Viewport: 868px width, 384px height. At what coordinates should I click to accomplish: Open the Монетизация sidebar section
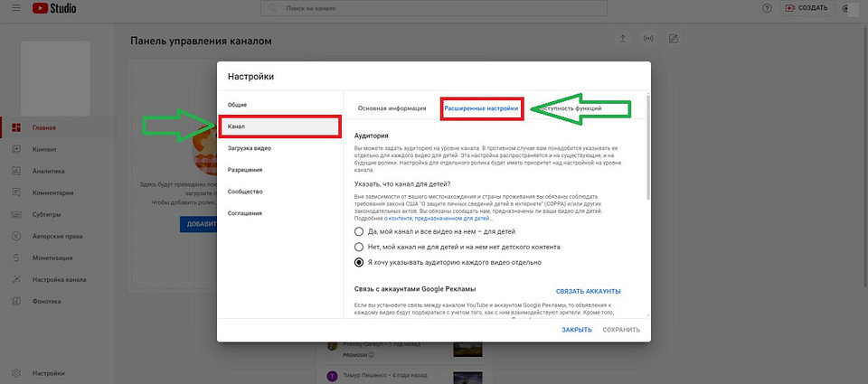point(53,258)
